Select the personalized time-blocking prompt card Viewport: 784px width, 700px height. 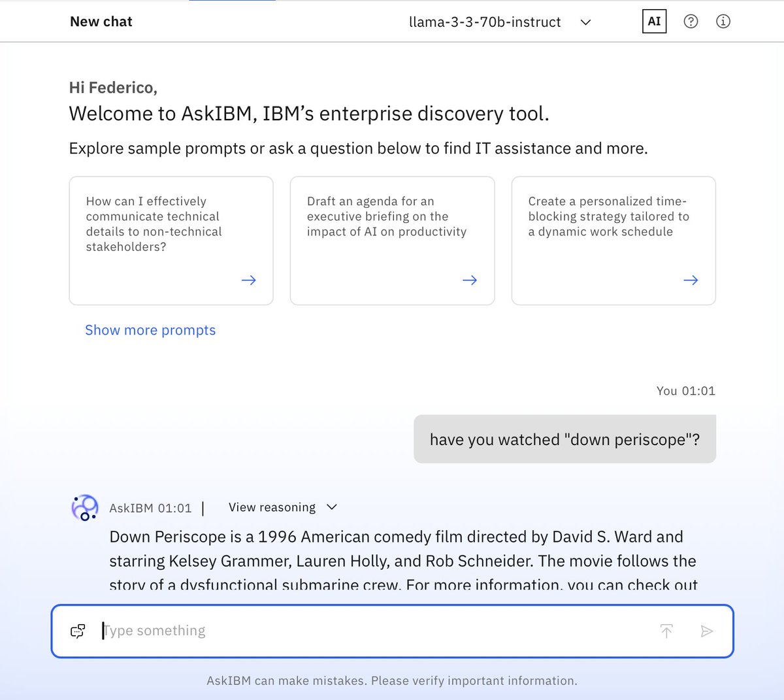point(613,241)
